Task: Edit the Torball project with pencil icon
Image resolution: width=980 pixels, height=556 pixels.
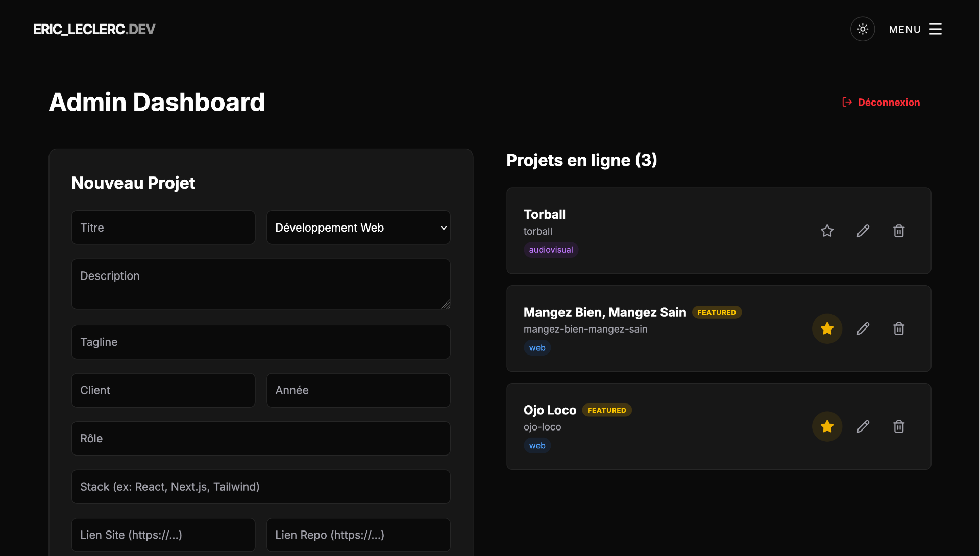Action: point(863,231)
